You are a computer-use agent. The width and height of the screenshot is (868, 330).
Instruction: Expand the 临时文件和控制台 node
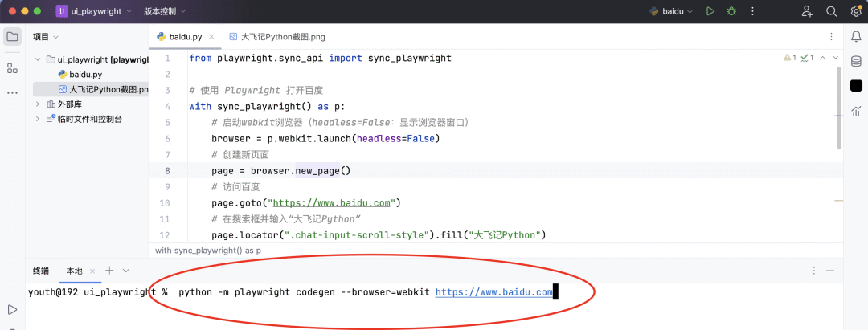click(x=38, y=119)
